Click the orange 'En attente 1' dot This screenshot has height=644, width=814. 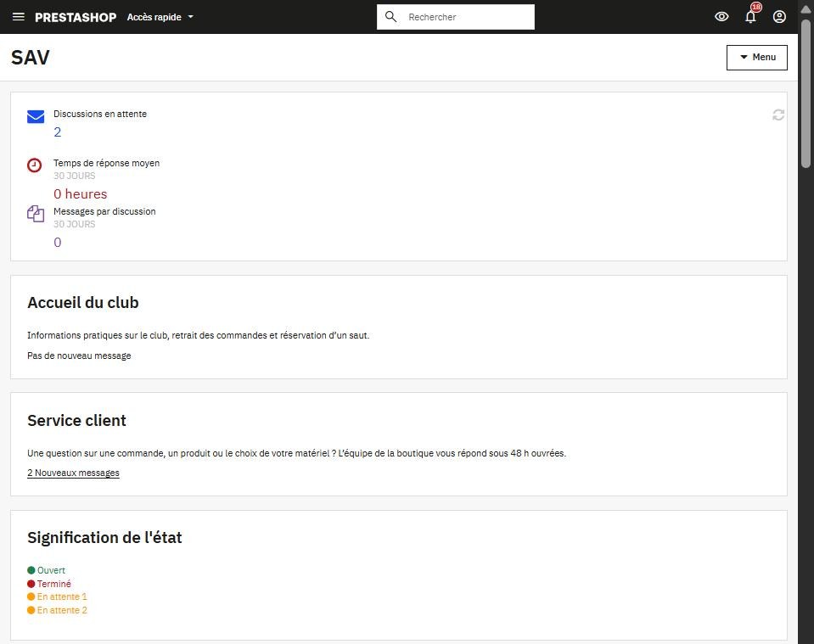click(31, 596)
